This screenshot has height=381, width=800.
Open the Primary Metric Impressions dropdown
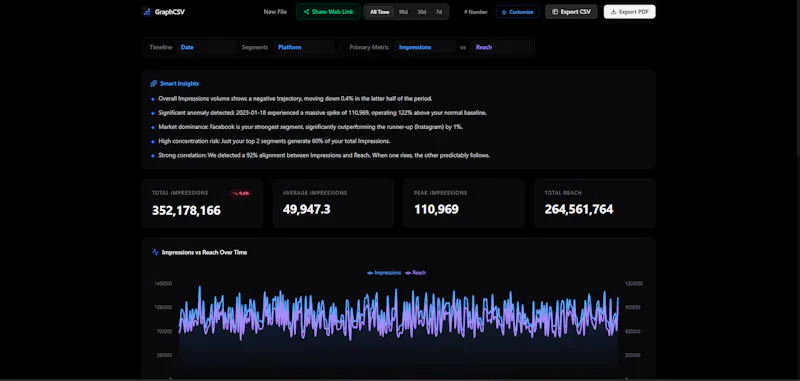[x=424, y=47]
